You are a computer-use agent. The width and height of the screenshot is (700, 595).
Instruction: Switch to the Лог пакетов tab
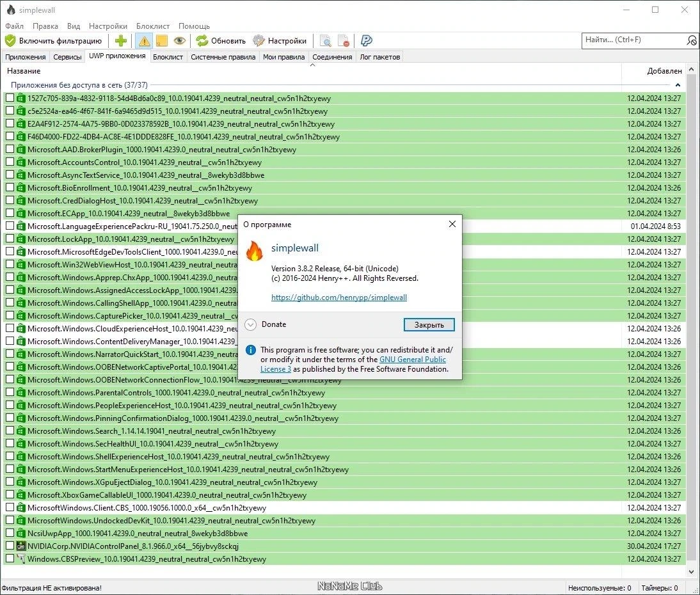coord(380,57)
